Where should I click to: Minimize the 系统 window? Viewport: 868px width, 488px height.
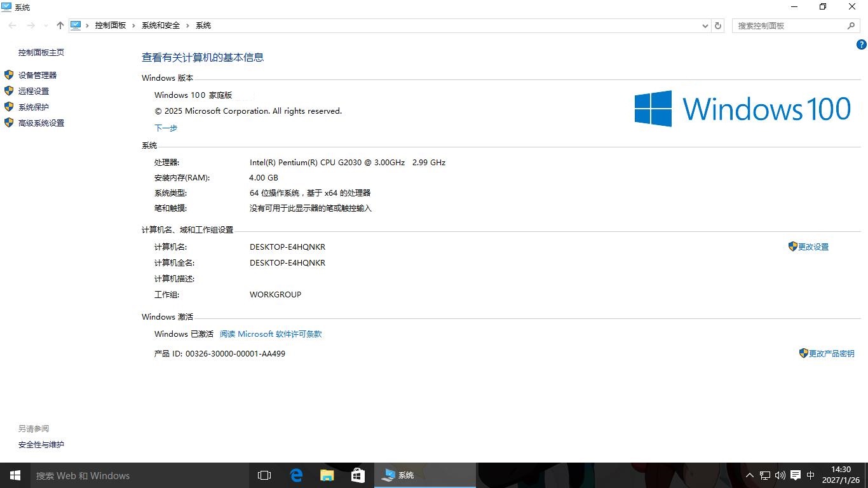point(794,7)
